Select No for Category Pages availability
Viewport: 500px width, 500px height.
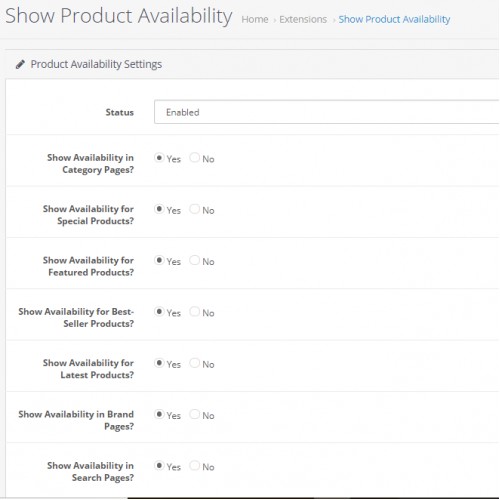194,157
